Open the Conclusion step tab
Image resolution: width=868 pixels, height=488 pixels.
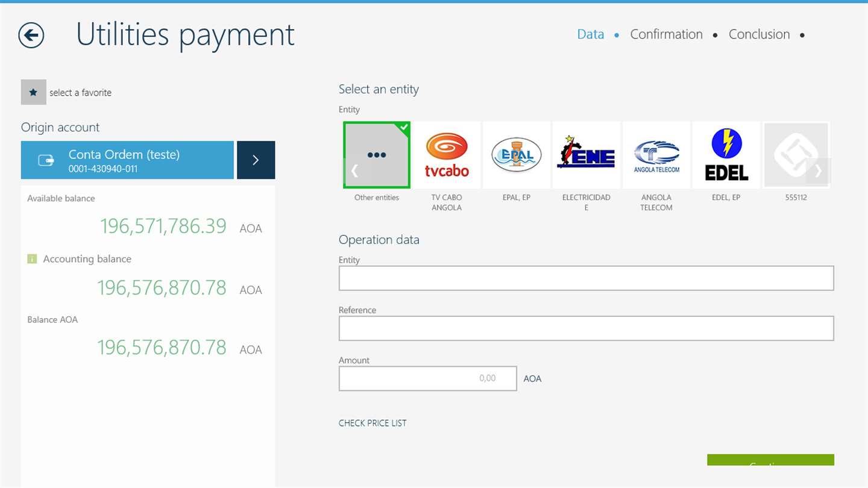(x=759, y=34)
